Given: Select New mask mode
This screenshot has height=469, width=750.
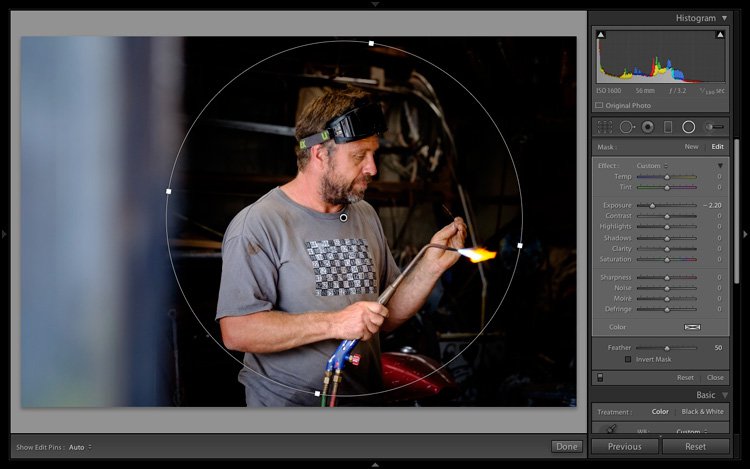Looking at the screenshot, I should pos(691,147).
